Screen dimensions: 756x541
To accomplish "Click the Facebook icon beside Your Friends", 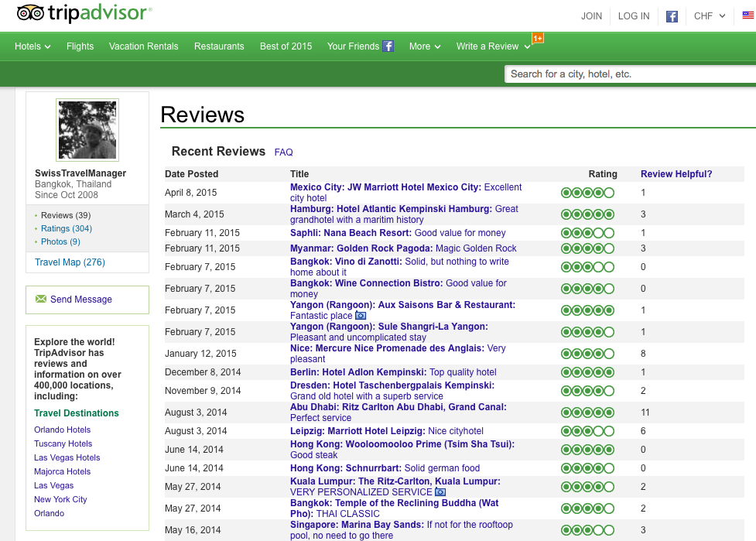I will point(388,46).
